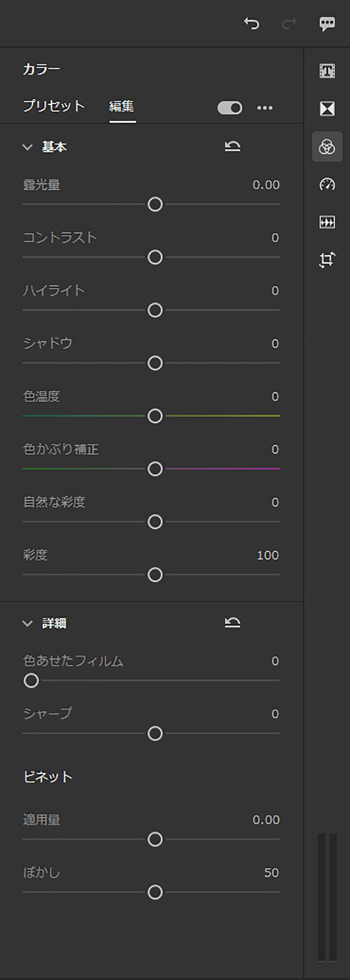Collapse the 詳細 section chevron

pyautogui.click(x=27, y=624)
